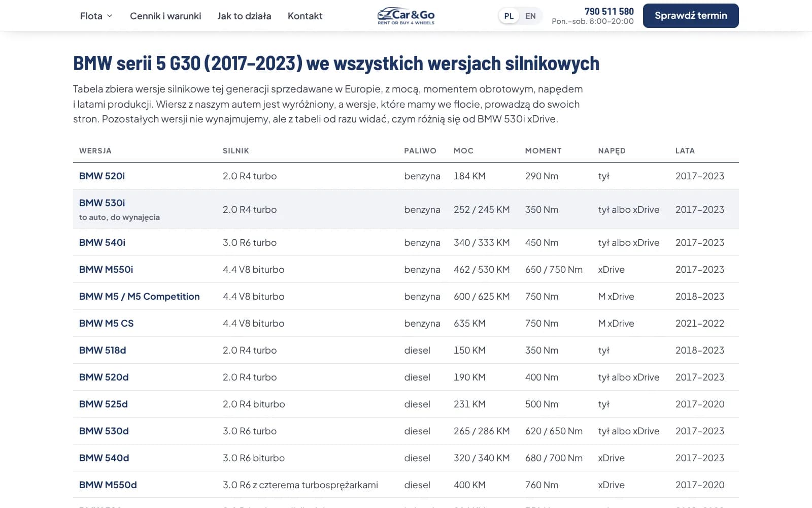Open the Car&Go logo homepage link
This screenshot has height=508, width=812.
point(406,16)
